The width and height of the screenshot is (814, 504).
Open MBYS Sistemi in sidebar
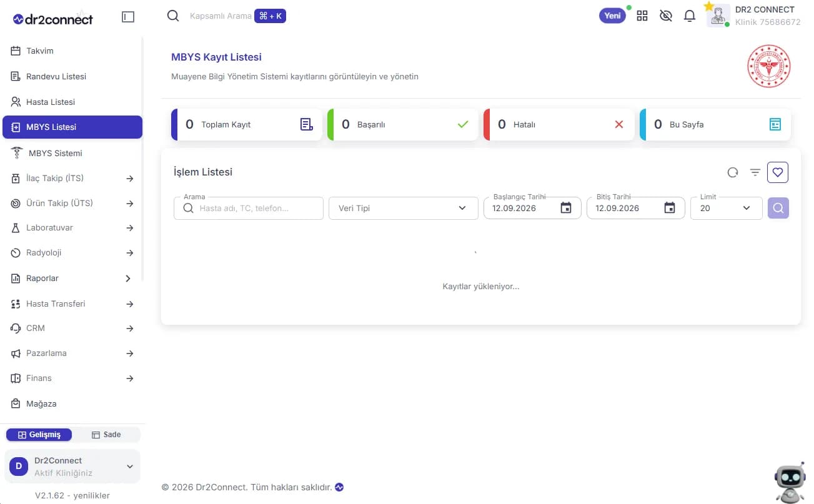coord(72,153)
